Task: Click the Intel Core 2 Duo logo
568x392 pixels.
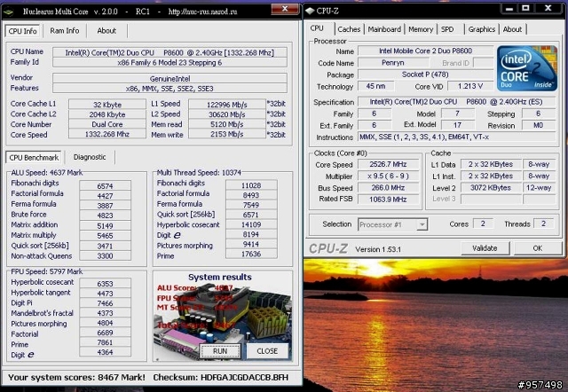Action: click(x=526, y=68)
